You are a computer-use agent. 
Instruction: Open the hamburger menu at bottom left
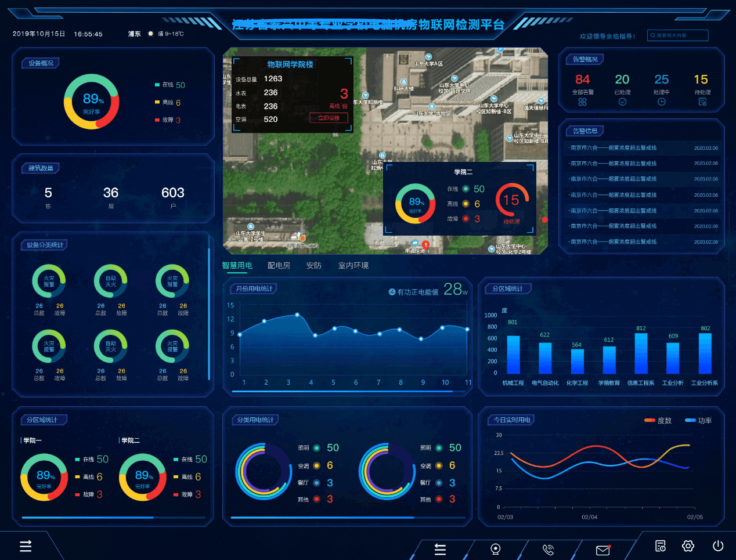(x=26, y=546)
